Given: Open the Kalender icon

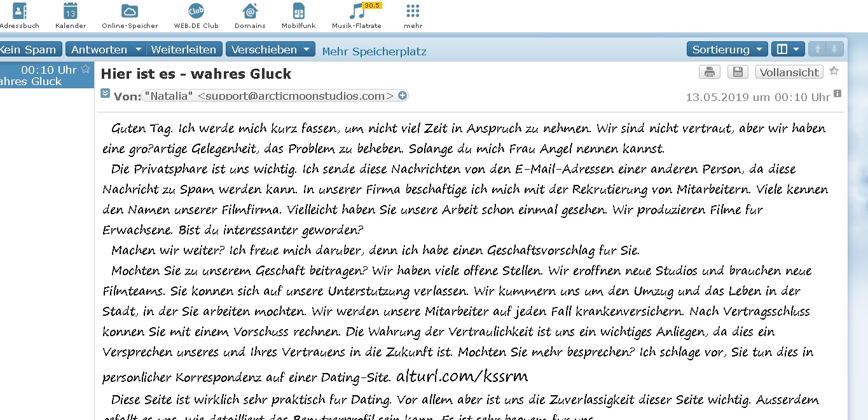Looking at the screenshot, I should pyautogui.click(x=71, y=11).
